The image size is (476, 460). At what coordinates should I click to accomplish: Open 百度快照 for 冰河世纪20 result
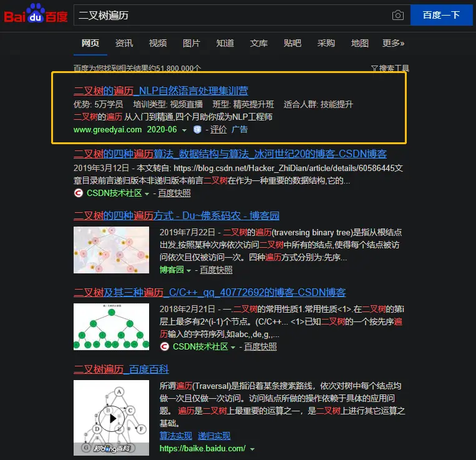[x=174, y=193]
